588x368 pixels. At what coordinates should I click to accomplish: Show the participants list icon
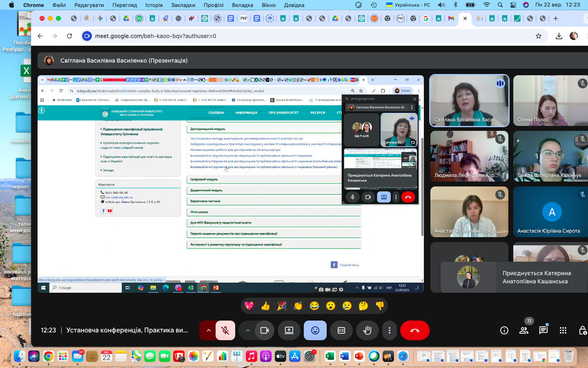(x=524, y=330)
